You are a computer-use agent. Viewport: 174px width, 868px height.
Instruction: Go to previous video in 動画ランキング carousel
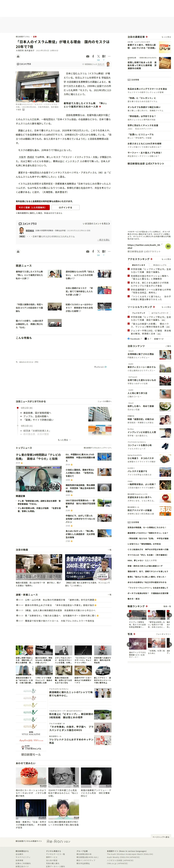tap(129, 615)
